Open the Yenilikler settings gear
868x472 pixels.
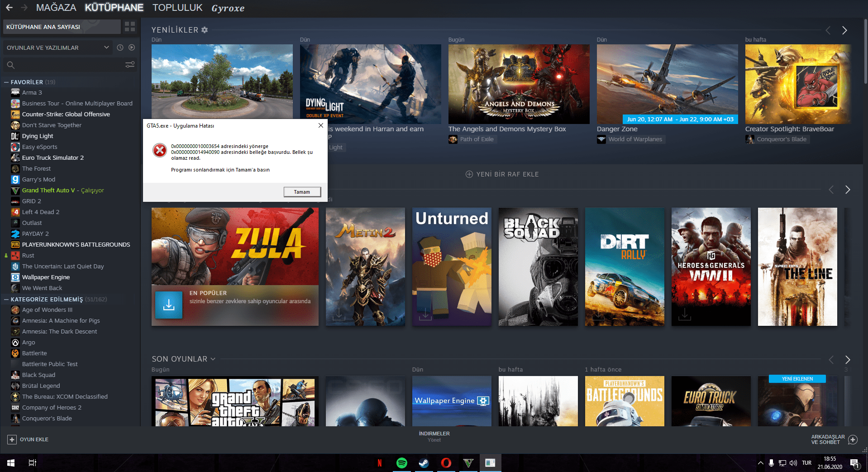tap(205, 30)
